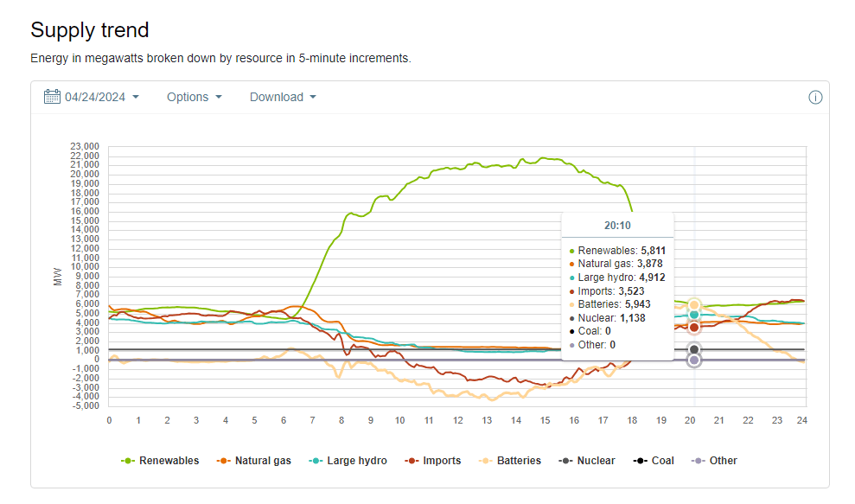Click the Large hydro marker at 20:10
855x504 pixels.
coord(694,315)
